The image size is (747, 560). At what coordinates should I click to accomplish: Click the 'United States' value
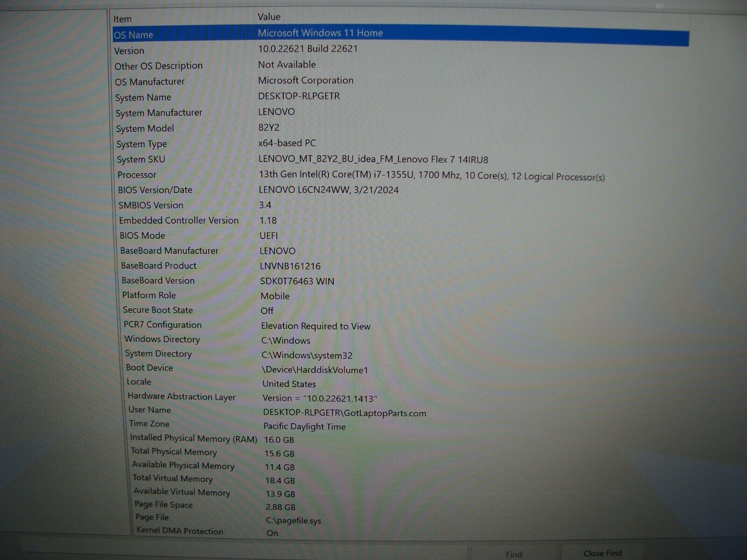pos(289,384)
